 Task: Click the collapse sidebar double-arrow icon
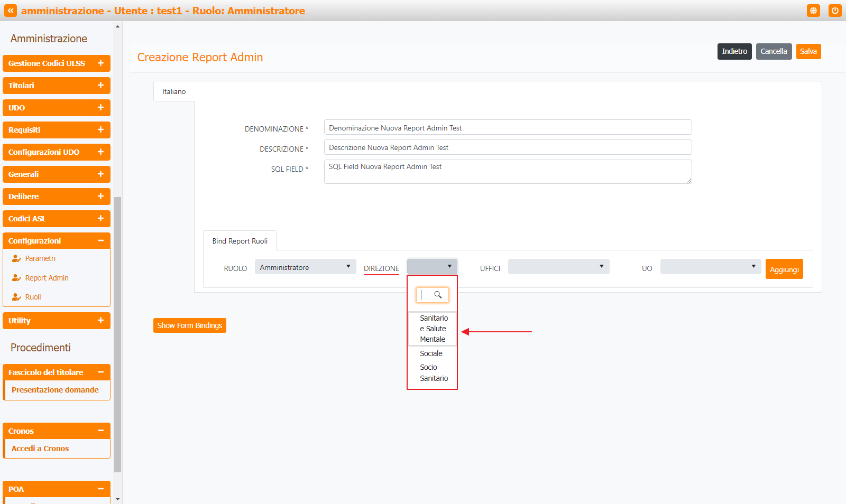(x=11, y=11)
